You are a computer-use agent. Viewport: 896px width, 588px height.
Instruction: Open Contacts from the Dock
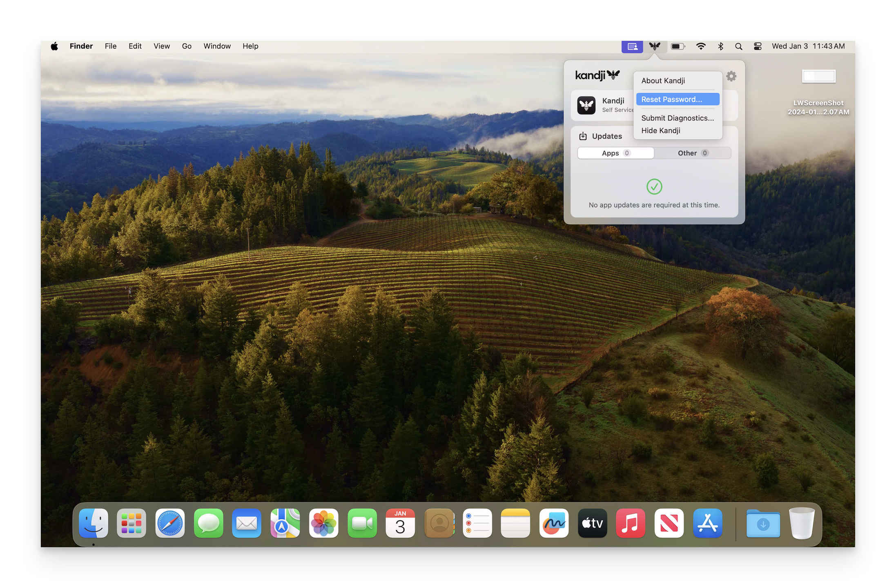tap(439, 523)
